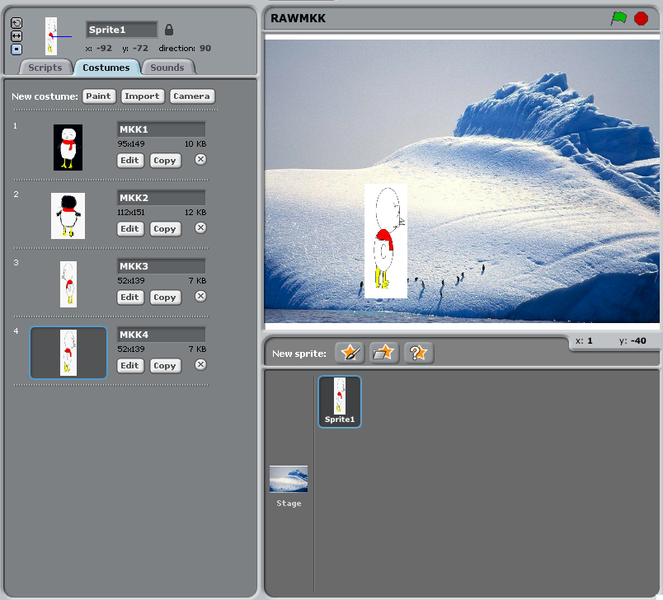Click the '10 KB' file size text
663x600 pixels.
click(x=195, y=144)
